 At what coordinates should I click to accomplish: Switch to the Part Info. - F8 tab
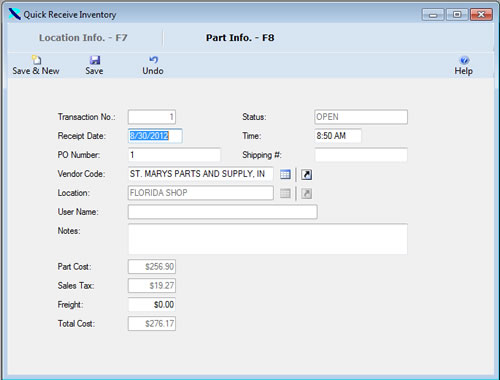tap(240, 38)
